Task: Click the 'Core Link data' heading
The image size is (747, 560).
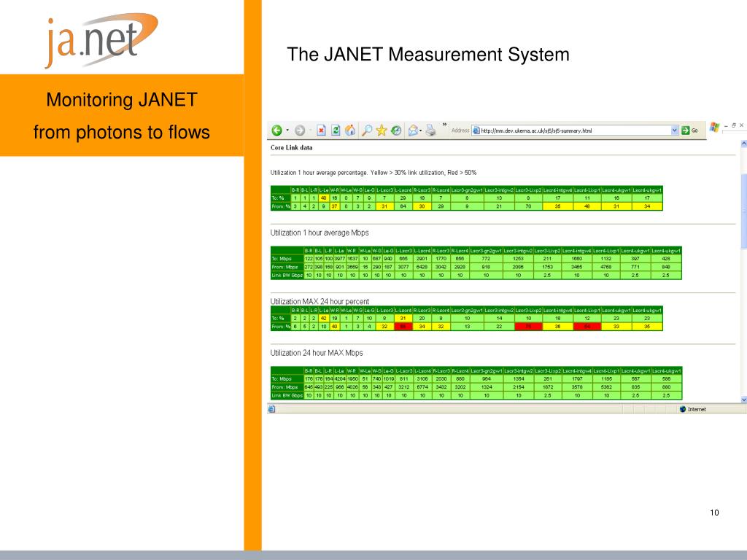Action: pyautogui.click(x=292, y=147)
